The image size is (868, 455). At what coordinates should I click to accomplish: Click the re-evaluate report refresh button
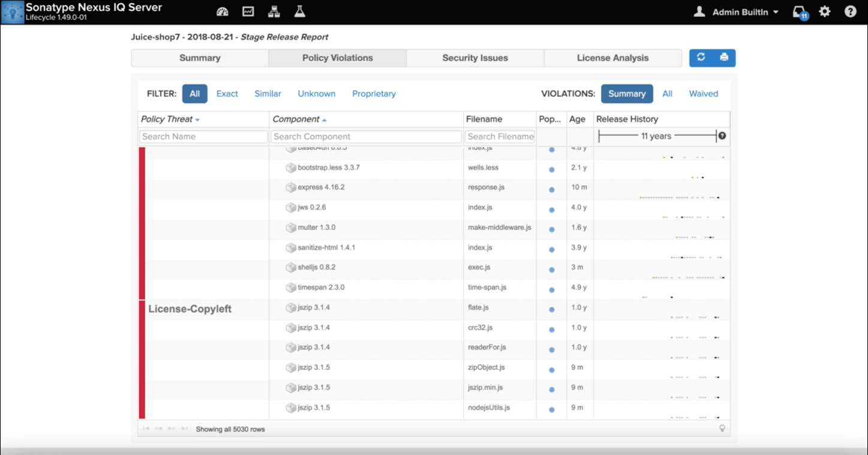point(701,58)
